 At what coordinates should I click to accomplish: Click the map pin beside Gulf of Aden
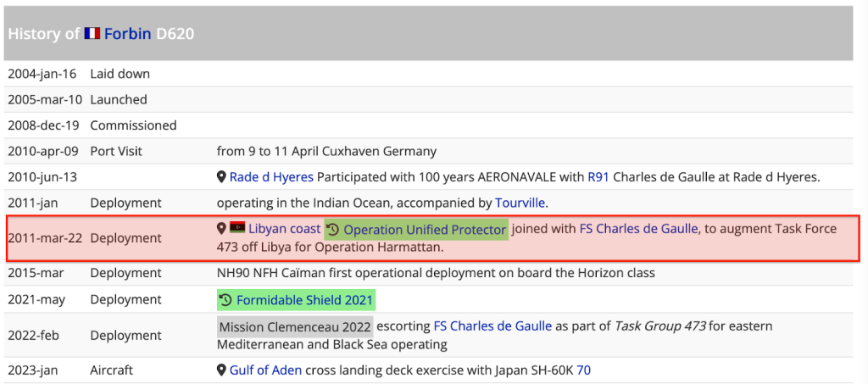point(222,370)
